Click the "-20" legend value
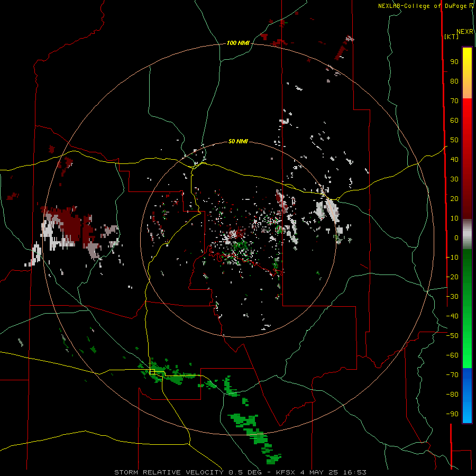This screenshot has height=476, width=476. click(452, 277)
